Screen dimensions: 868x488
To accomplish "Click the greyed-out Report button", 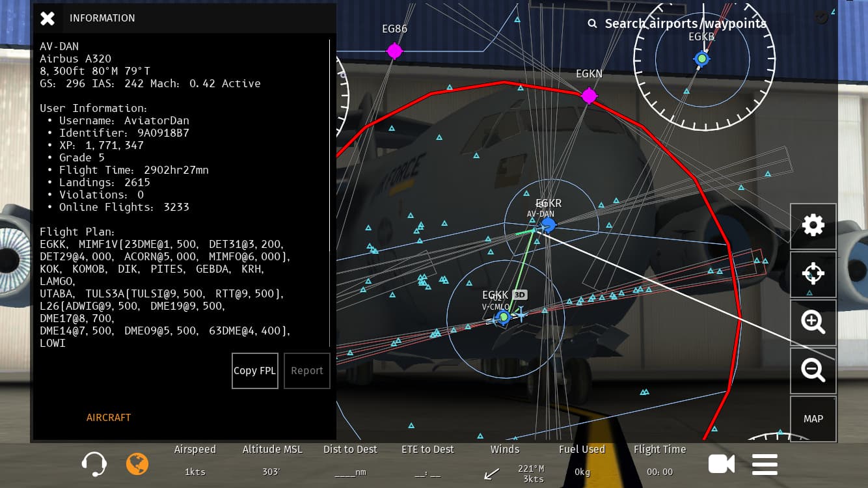I will coord(307,371).
